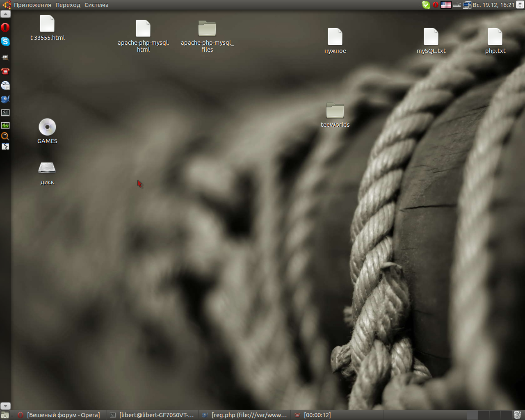
Task: Click the red telephone launcher icon
Action: click(x=5, y=71)
